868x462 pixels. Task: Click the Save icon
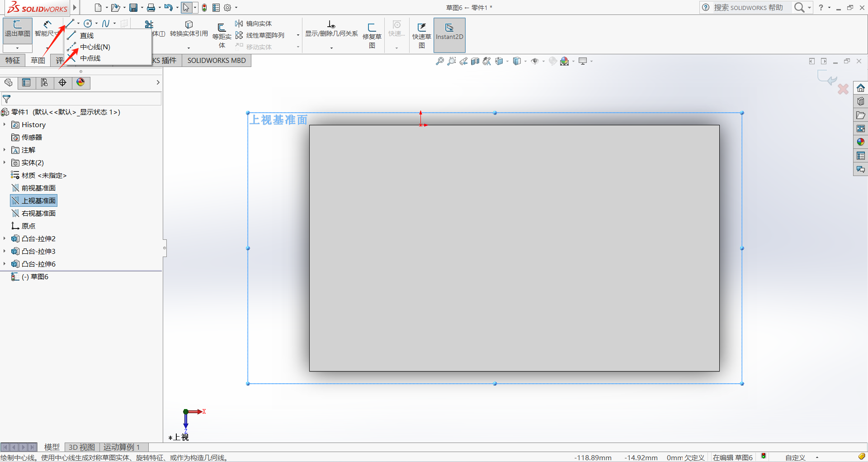[x=133, y=8]
